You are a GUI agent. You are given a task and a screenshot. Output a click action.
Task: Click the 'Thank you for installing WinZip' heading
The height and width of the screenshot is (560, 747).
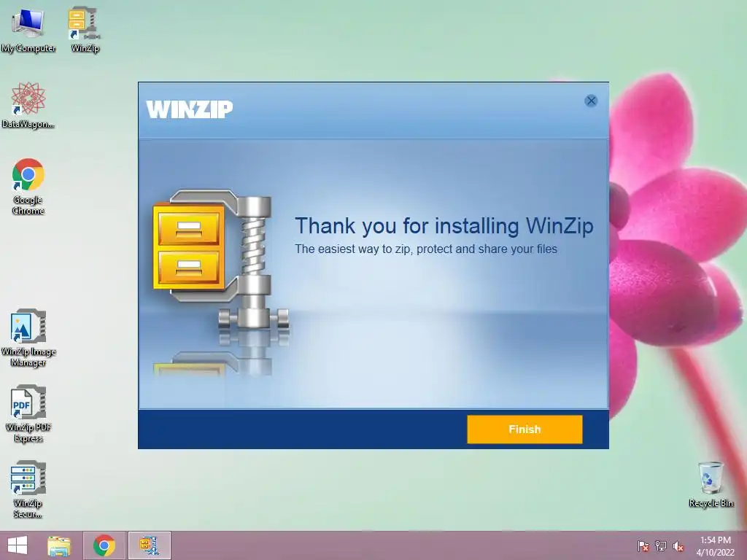(x=444, y=226)
